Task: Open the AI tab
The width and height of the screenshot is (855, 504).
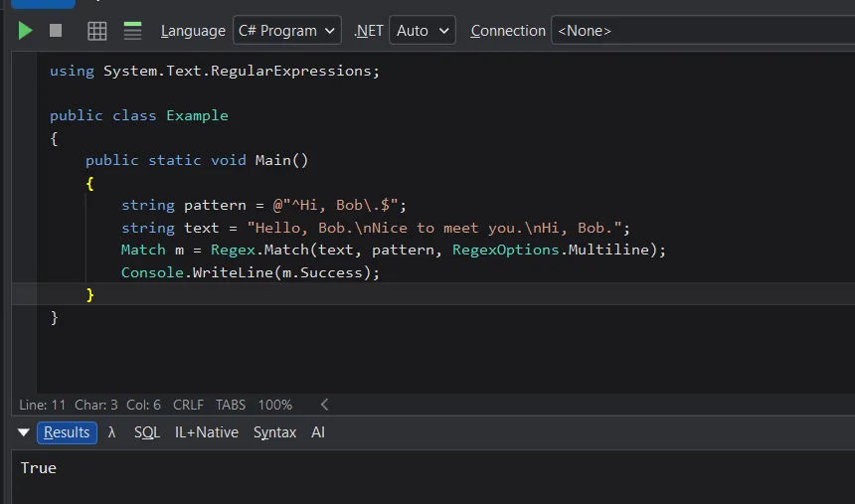Action: (318, 432)
